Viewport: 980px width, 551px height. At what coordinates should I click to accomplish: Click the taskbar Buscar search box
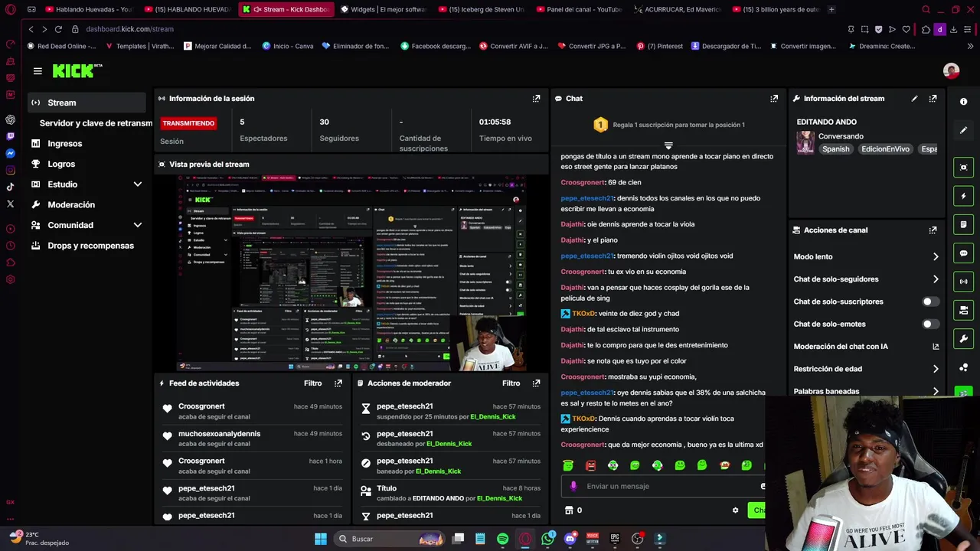coord(390,539)
